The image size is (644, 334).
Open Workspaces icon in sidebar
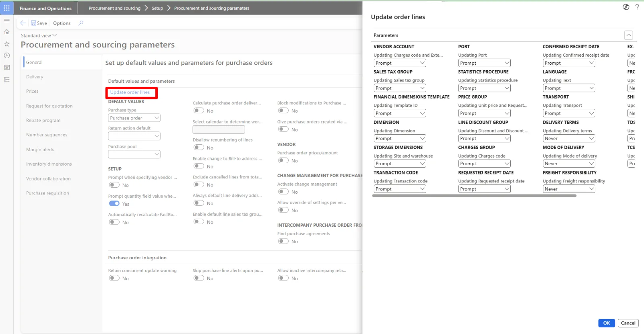[x=7, y=68]
